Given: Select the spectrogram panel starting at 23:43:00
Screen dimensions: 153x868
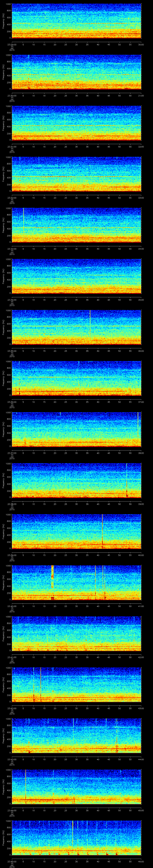Looking at the screenshot, I should [76, 736].
